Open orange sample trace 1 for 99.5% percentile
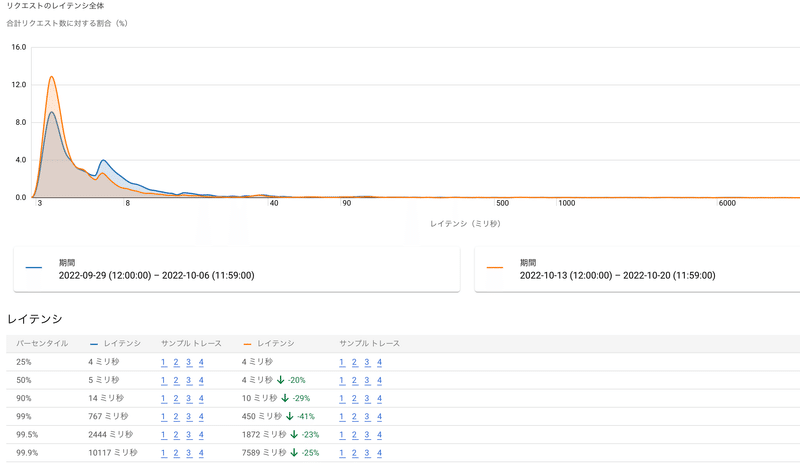 tap(342, 435)
